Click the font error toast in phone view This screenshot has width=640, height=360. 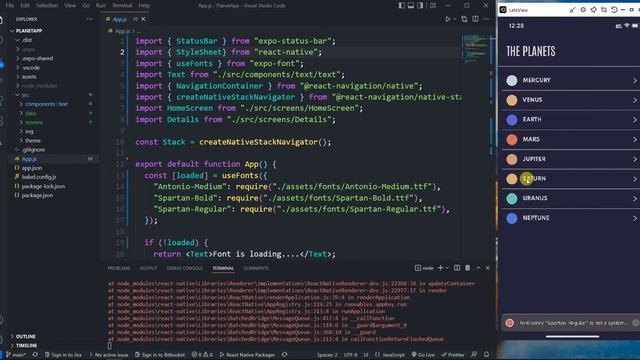click(x=571, y=323)
